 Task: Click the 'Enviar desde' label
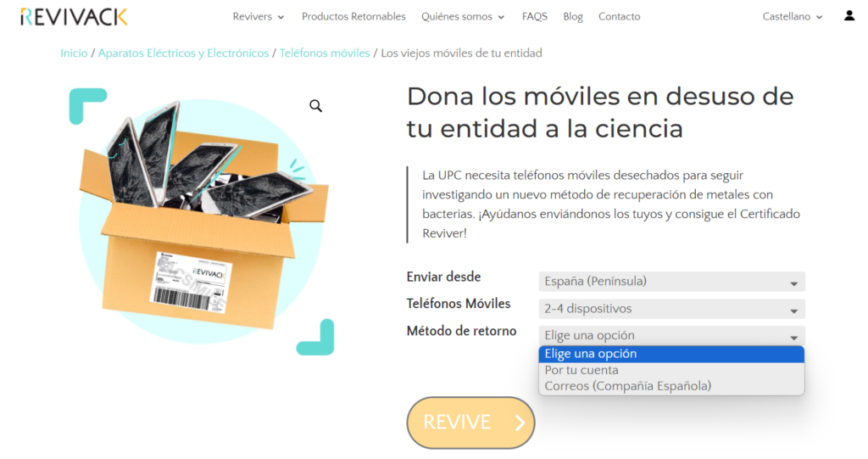click(x=443, y=277)
